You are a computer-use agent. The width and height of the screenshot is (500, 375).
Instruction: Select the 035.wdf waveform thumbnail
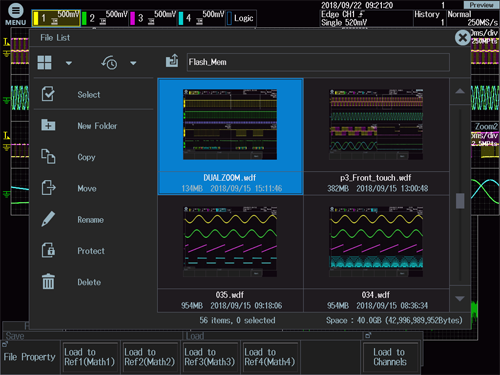click(230, 241)
